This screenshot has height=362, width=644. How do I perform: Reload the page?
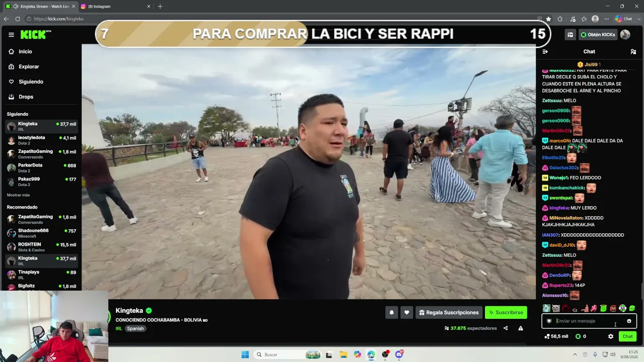click(18, 19)
